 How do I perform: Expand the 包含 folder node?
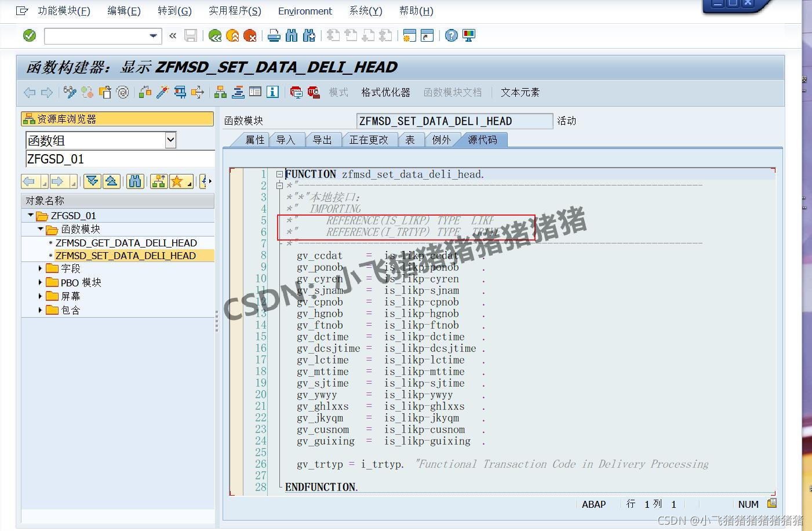[x=40, y=310]
